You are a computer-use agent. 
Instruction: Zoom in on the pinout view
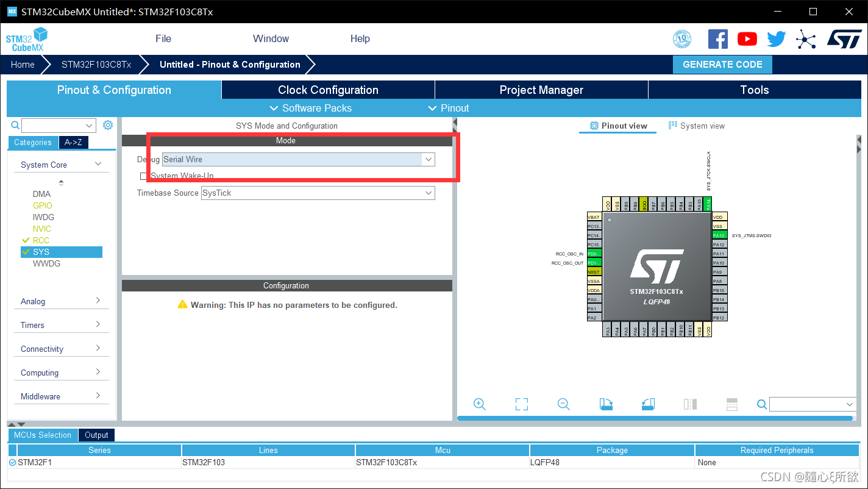(x=479, y=404)
